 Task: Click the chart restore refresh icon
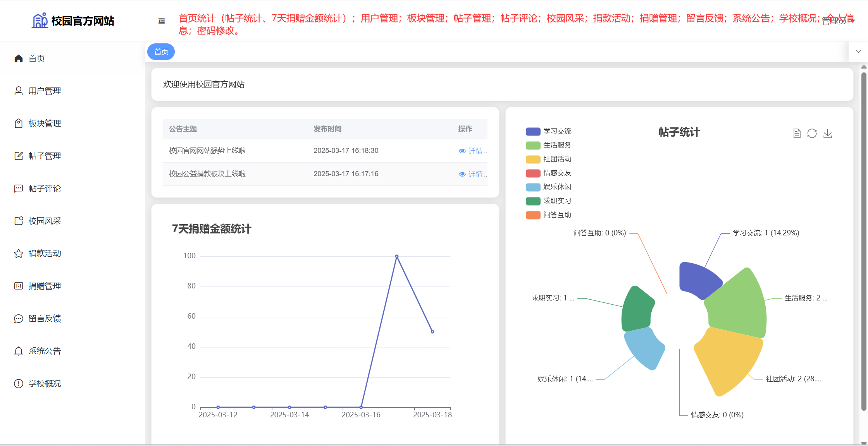pyautogui.click(x=812, y=134)
